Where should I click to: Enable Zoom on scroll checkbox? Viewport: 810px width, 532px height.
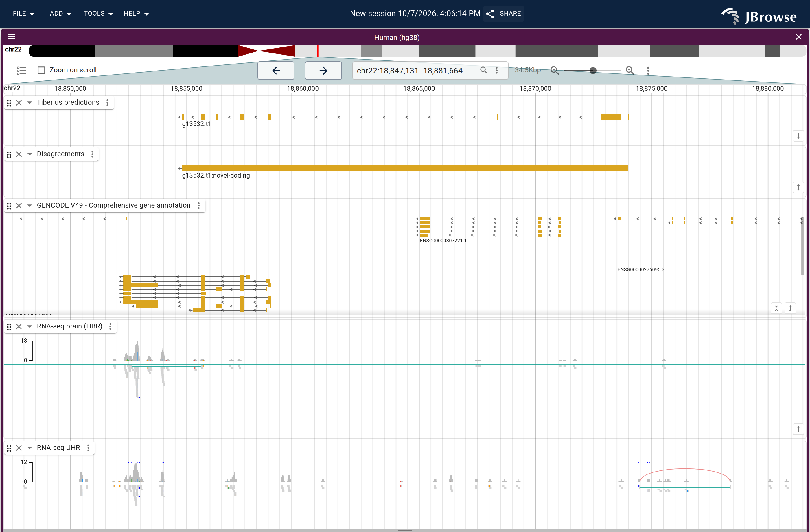click(x=42, y=70)
